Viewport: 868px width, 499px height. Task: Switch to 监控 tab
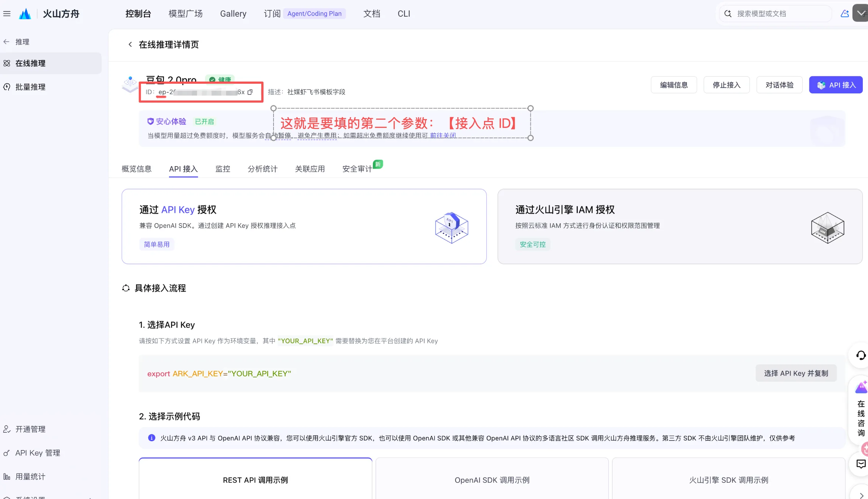[223, 169]
